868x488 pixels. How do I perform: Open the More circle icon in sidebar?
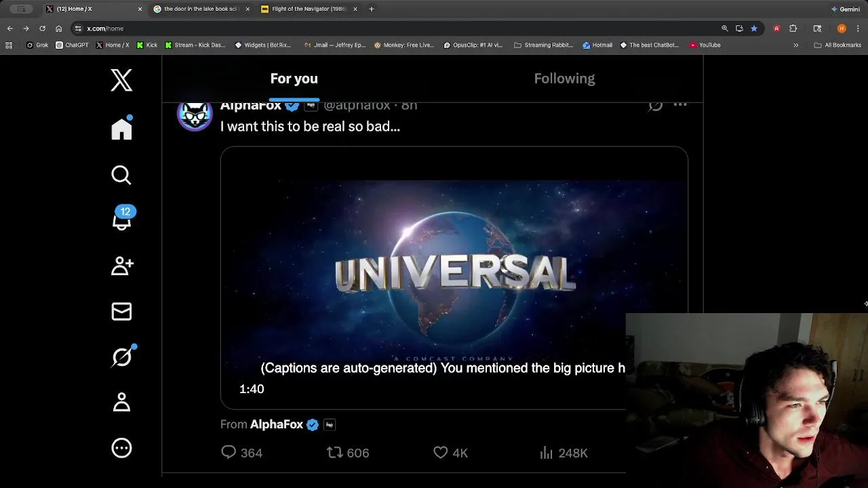(121, 448)
